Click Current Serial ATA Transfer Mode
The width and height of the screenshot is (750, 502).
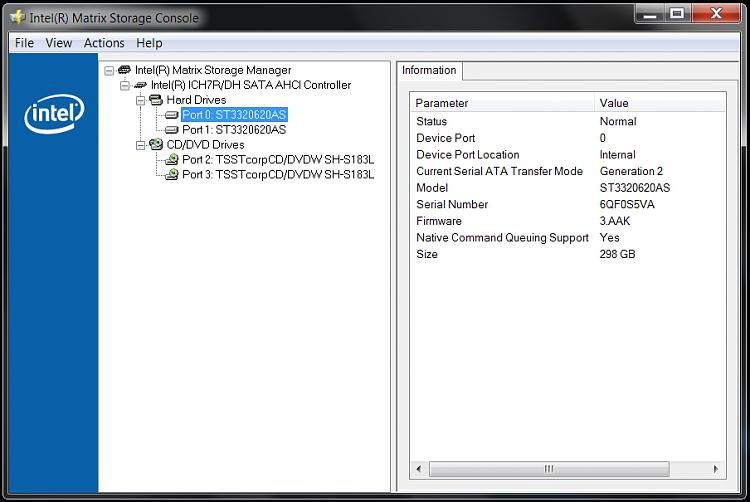[x=499, y=171]
